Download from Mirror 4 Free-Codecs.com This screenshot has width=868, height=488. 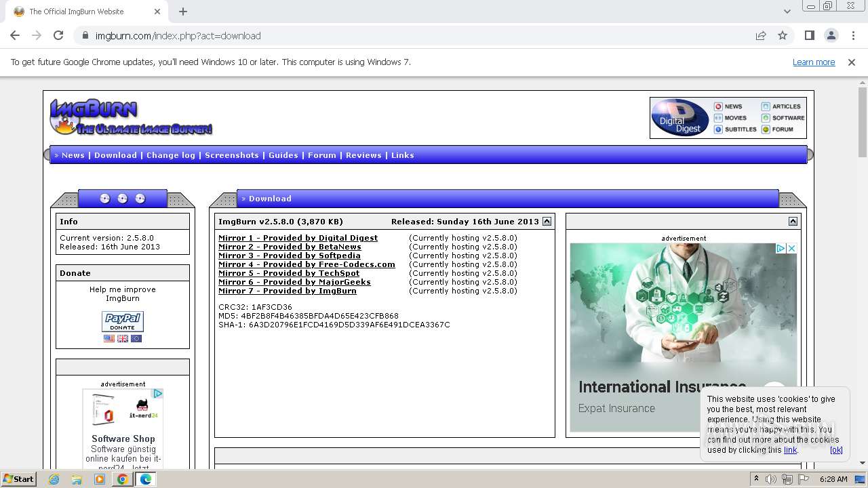pos(307,264)
